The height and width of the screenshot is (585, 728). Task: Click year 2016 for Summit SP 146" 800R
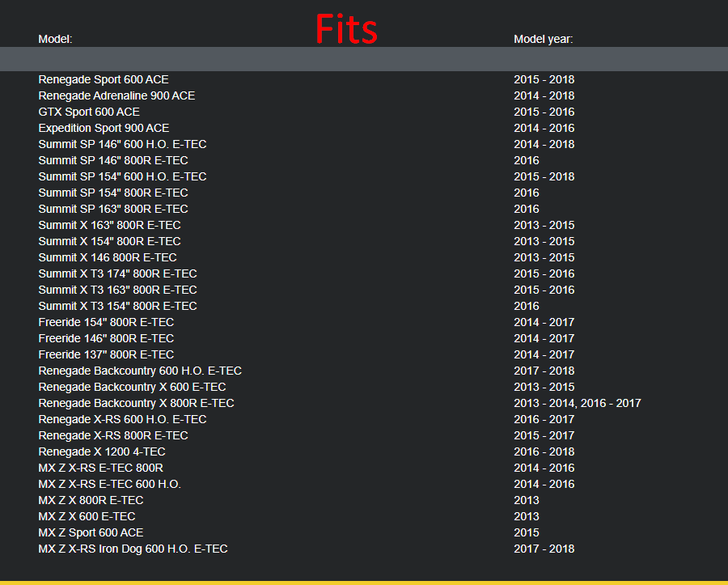pyautogui.click(x=527, y=161)
